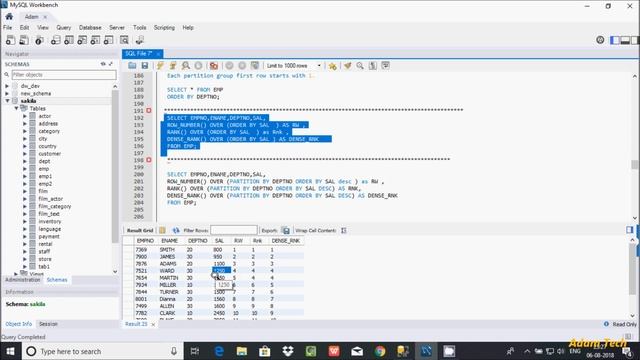Screen dimensions: 640x360
Task: Open the Query menu
Action: pos(64,28)
